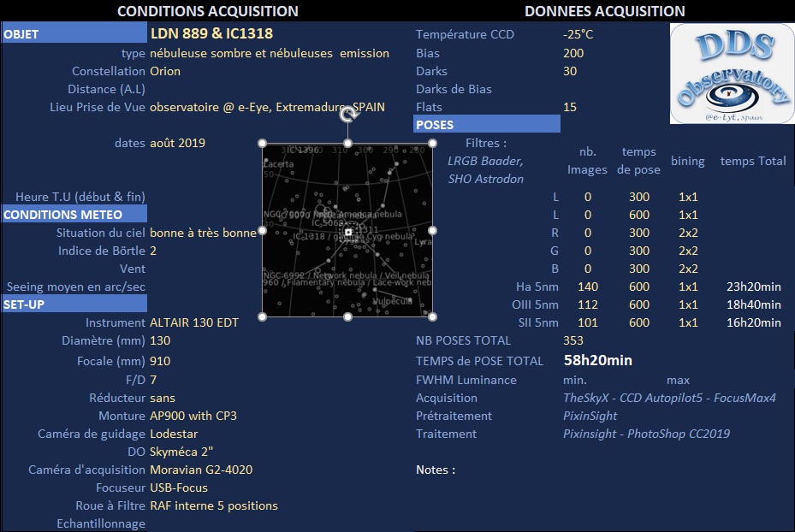Select the 'Moravian G2-4020' camera cell
The height and width of the screenshot is (532, 795).
point(201,470)
